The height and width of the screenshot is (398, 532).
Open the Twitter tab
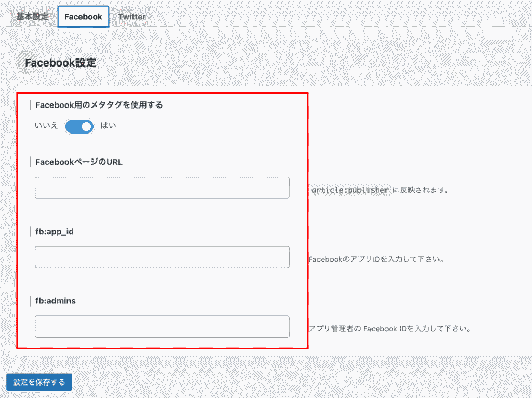[x=131, y=17]
